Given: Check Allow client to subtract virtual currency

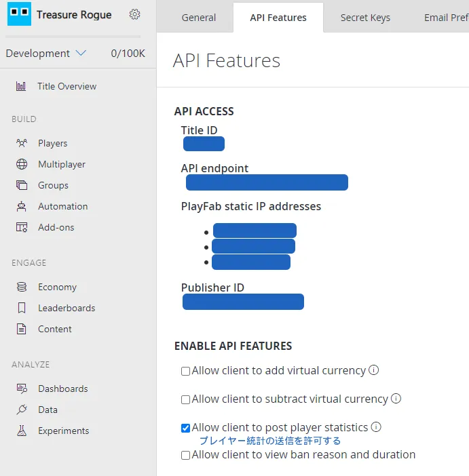Looking at the screenshot, I should click(185, 399).
